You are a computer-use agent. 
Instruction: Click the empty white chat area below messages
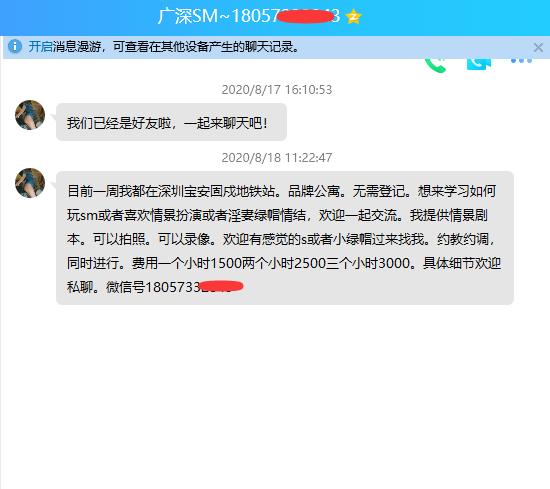pyautogui.click(x=275, y=396)
